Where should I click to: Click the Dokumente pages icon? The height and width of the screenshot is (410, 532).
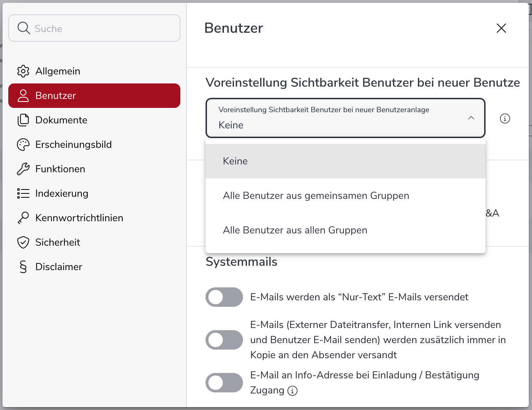(x=23, y=120)
